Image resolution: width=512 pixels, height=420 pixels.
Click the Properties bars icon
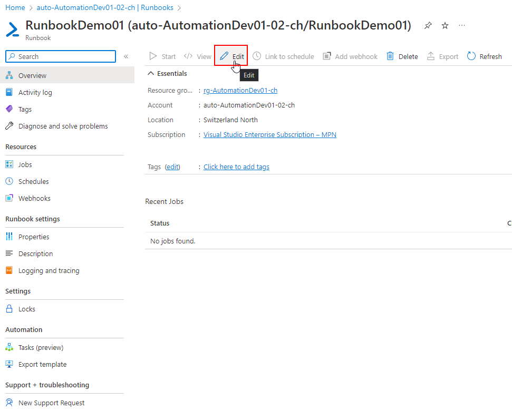(x=9, y=237)
